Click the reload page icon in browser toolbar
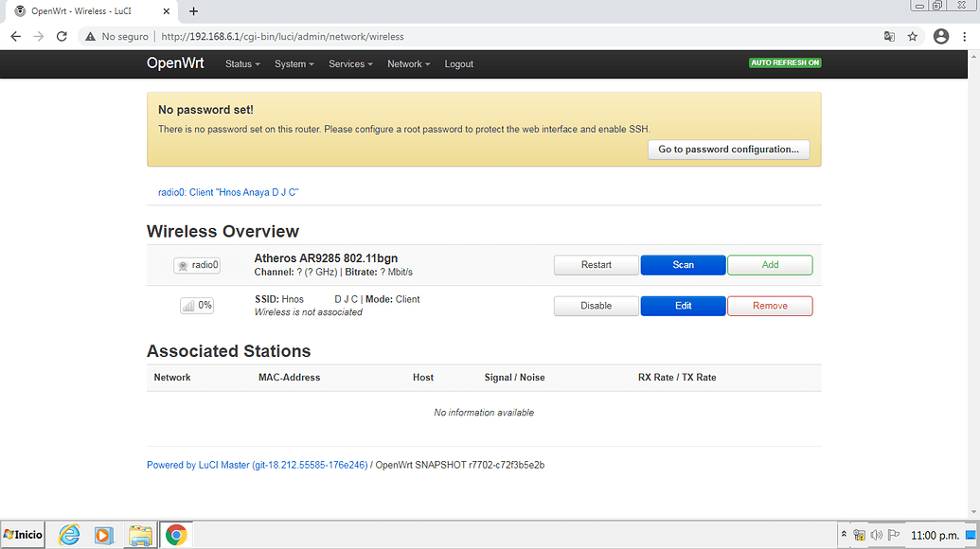The image size is (980, 549). tap(62, 36)
